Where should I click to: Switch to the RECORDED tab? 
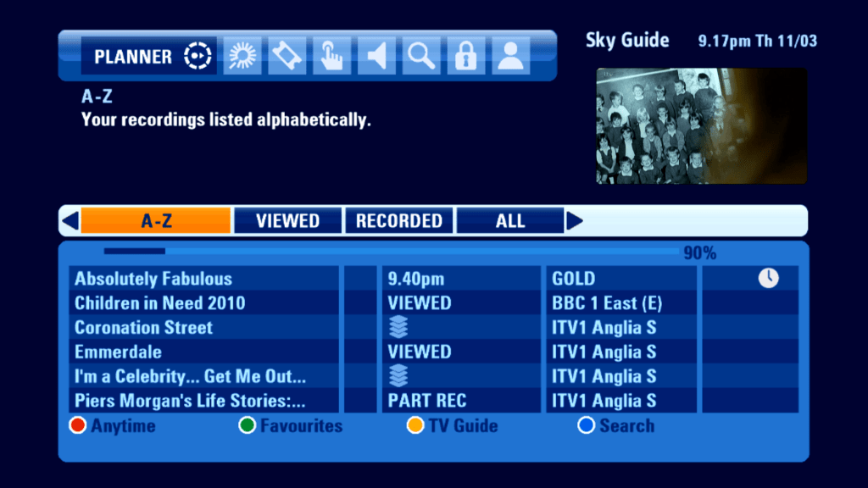[x=399, y=221]
